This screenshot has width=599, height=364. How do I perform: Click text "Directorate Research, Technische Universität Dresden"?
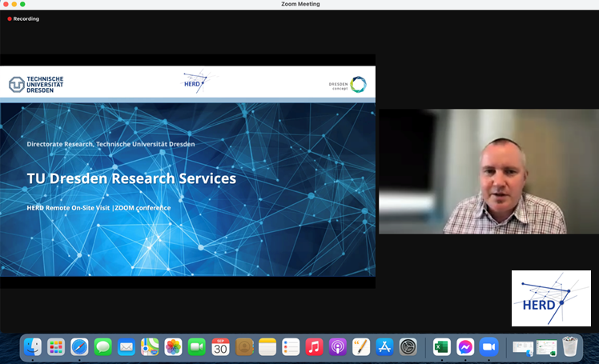coord(111,144)
